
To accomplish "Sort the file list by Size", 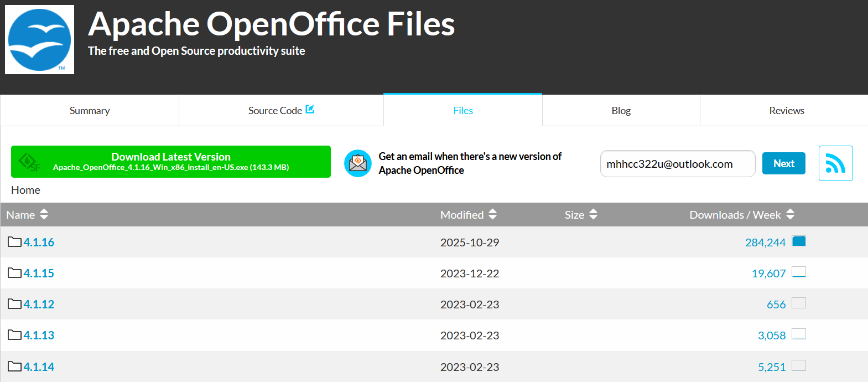I will 580,215.
